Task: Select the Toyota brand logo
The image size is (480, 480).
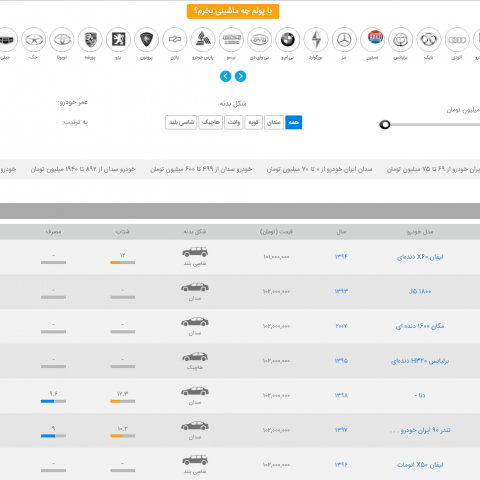Action: 62,40
